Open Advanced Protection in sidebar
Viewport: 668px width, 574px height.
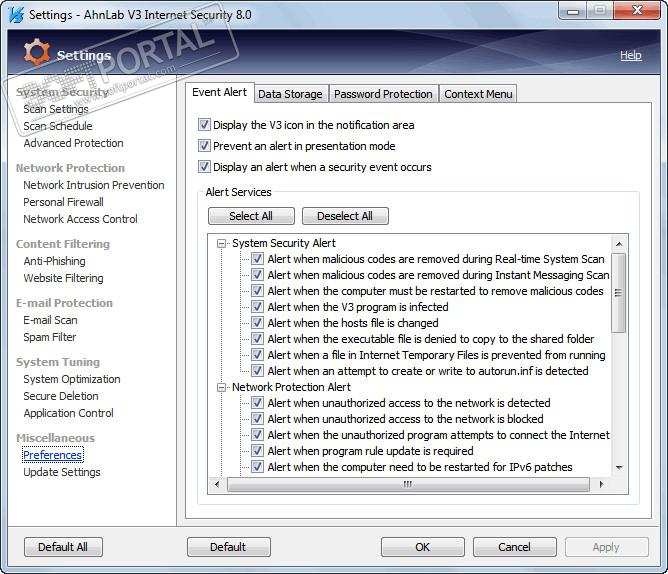pos(73,143)
